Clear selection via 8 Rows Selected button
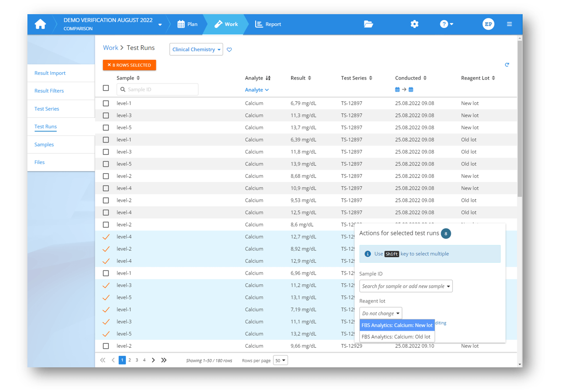 (129, 65)
